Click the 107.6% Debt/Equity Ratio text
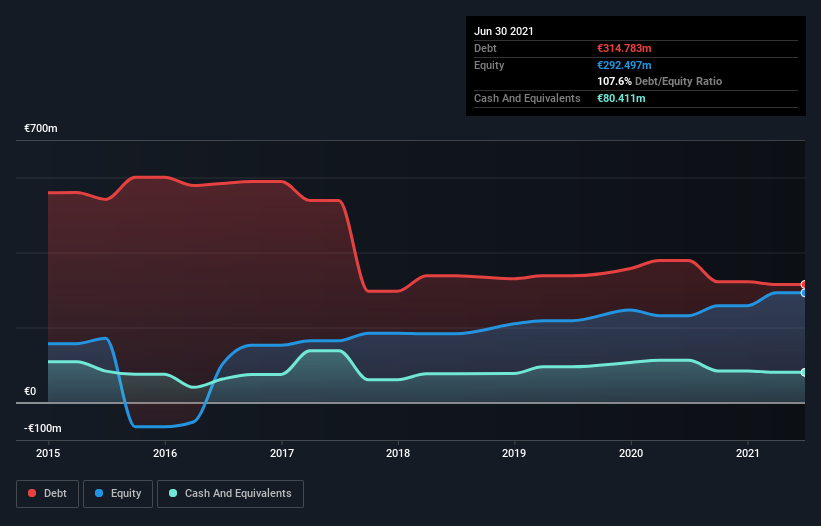821x526 pixels. pos(660,81)
